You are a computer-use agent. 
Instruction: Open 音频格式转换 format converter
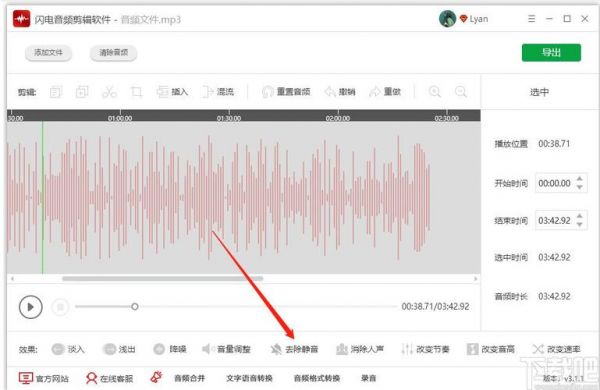(x=317, y=378)
